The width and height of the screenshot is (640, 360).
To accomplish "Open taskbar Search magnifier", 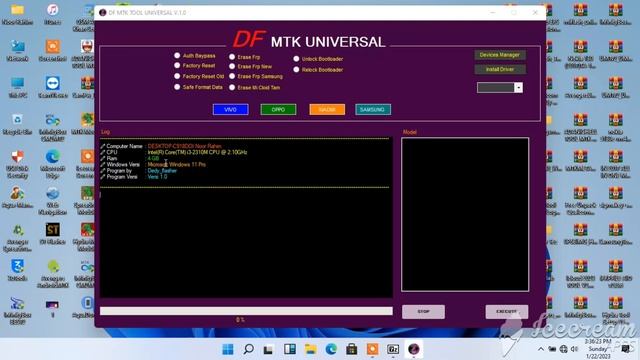I will [x=248, y=349].
